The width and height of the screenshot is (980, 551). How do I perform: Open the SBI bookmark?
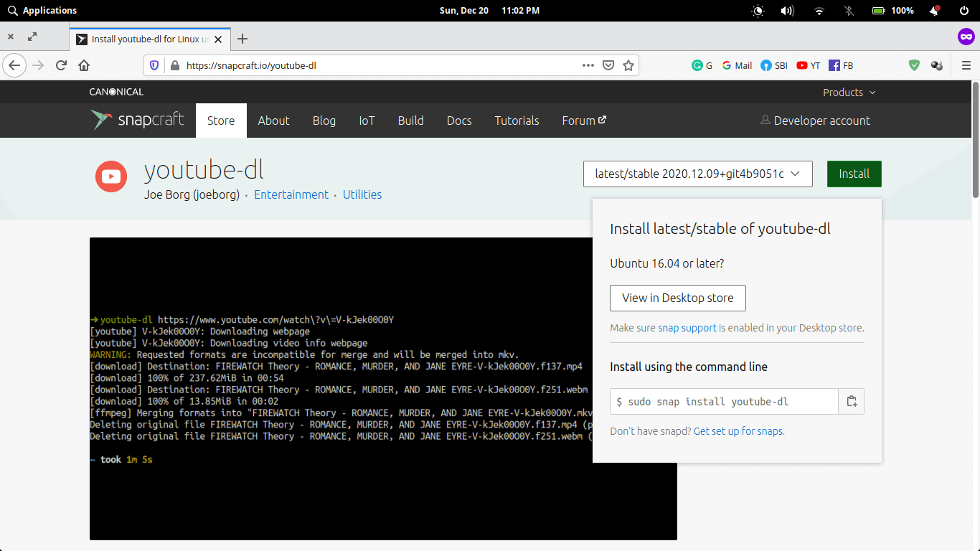tap(774, 65)
